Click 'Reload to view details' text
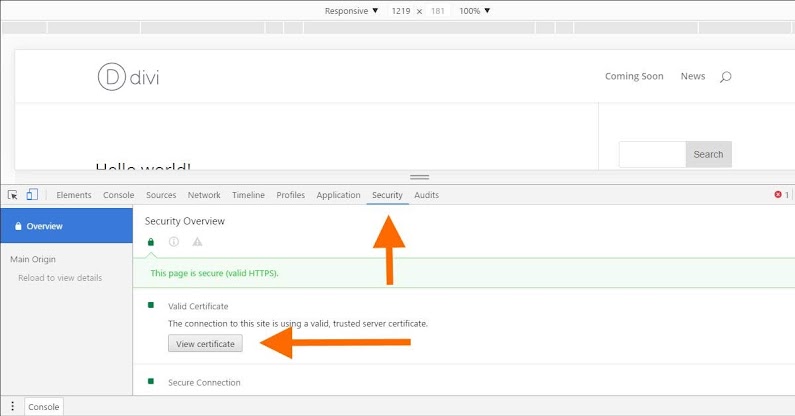The height and width of the screenshot is (416, 795). coord(60,278)
